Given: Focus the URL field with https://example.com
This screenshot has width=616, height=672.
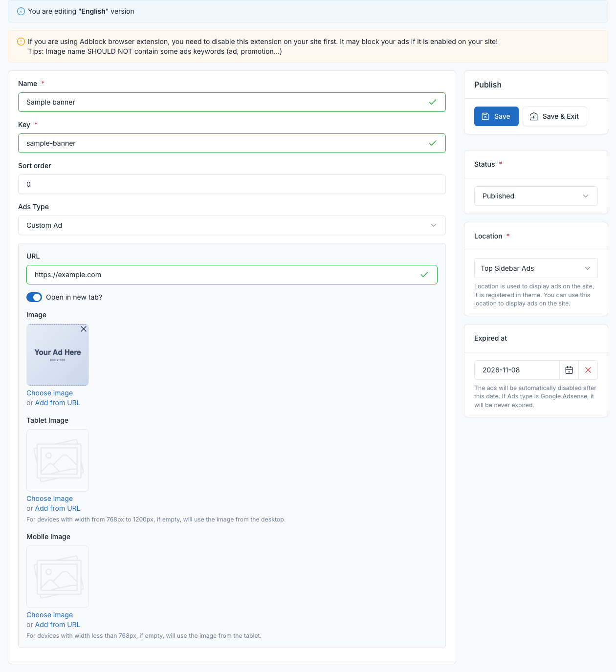Looking at the screenshot, I should tap(232, 275).
